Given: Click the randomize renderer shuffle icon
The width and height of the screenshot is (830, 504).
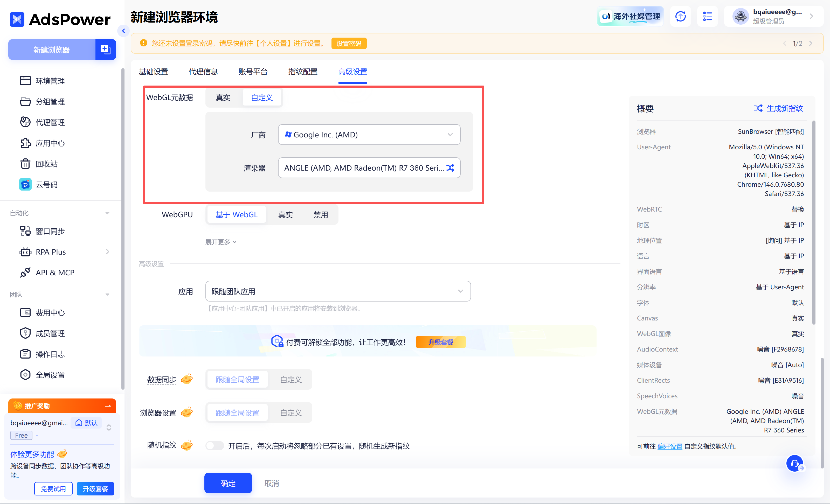Looking at the screenshot, I should [450, 168].
